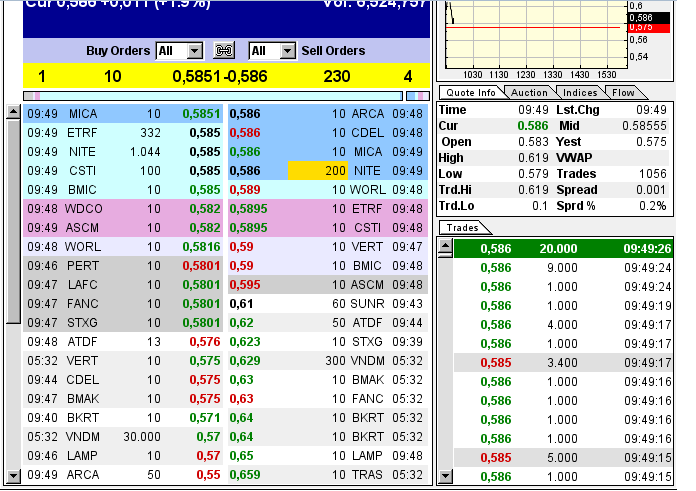Switch to the Indices tab
Screen dimensions: 696x491
(580, 93)
